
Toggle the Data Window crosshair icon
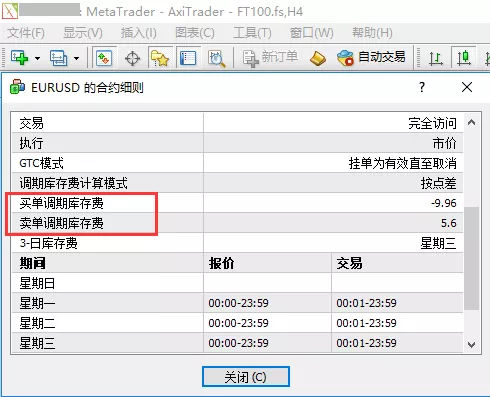[132, 58]
